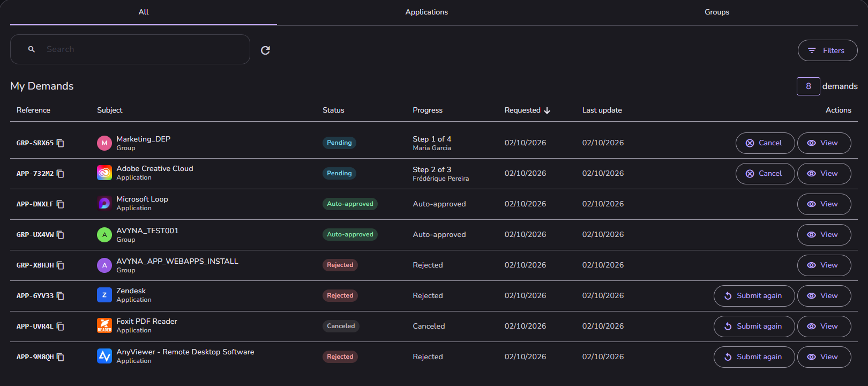Click the 'Step 1 of 4' progress text
Viewport: 868px width, 386px height.
[432, 139]
